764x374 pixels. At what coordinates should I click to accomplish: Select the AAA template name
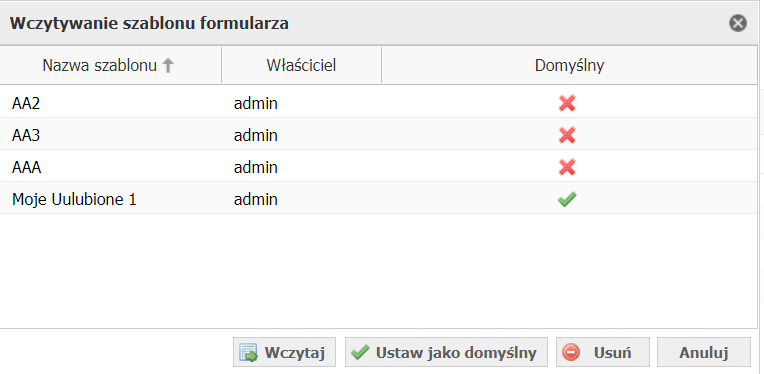pyautogui.click(x=26, y=167)
